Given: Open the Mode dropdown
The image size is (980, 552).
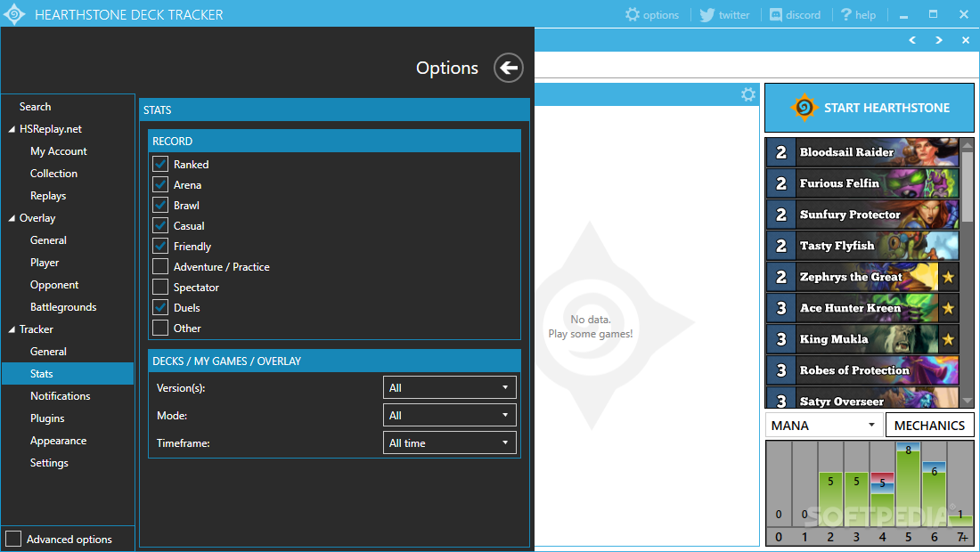Looking at the screenshot, I should click(x=449, y=415).
